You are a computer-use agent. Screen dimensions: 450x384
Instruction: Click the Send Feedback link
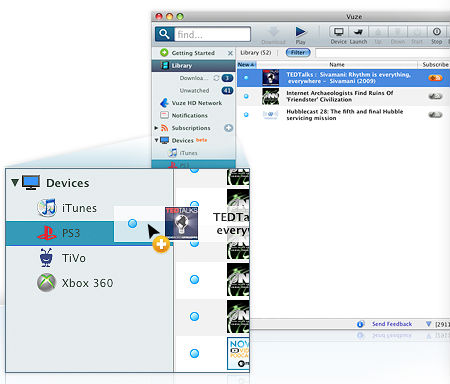tap(392, 324)
